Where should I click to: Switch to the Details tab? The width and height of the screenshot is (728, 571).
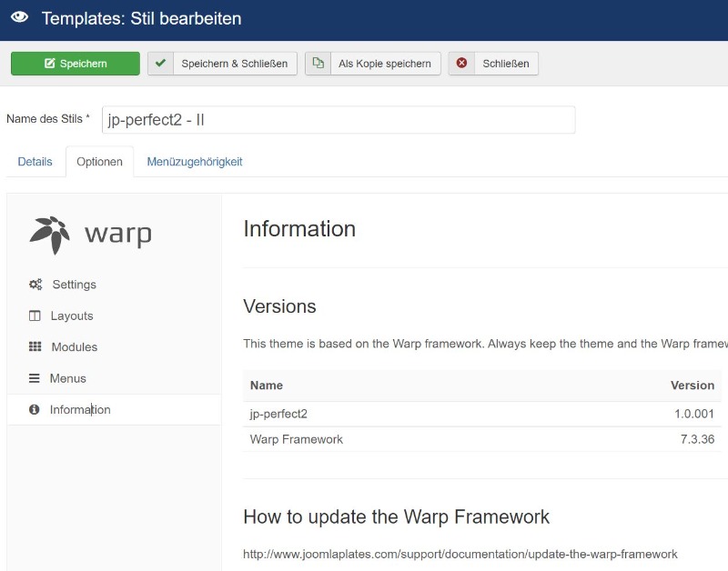[35, 162]
